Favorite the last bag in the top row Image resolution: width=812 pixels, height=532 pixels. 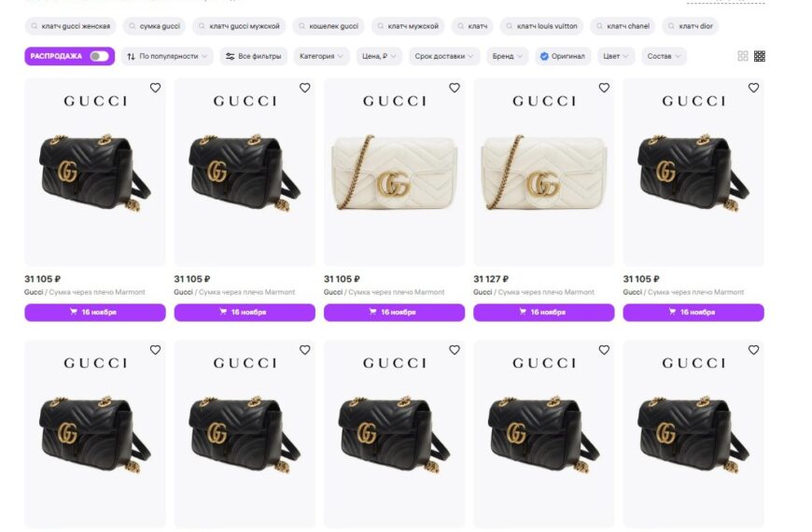coord(753,88)
